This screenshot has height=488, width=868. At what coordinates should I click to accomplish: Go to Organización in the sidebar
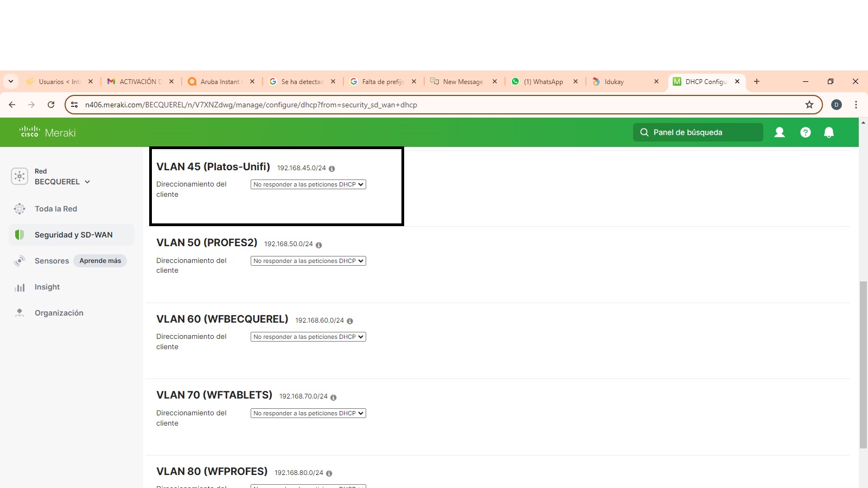[59, 313]
